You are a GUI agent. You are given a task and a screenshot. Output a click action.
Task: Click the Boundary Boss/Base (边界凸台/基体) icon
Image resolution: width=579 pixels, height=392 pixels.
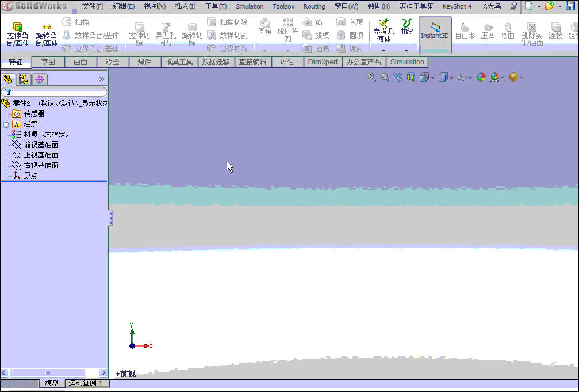[x=67, y=48]
